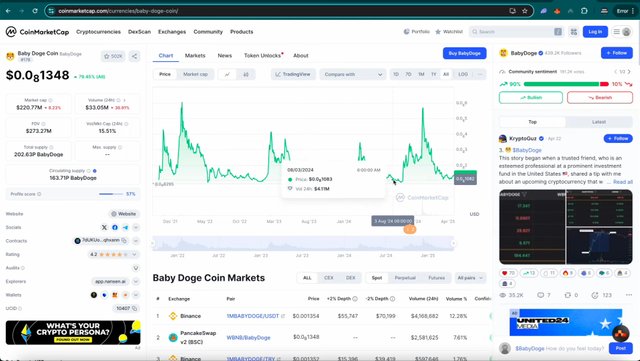Toggle chart to Price view

[165, 74]
